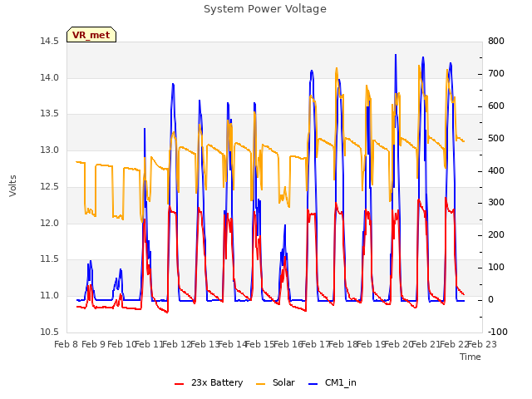Click the 13.5 left axis tick label
This screenshot has width=532, height=399.
[x=50, y=114]
